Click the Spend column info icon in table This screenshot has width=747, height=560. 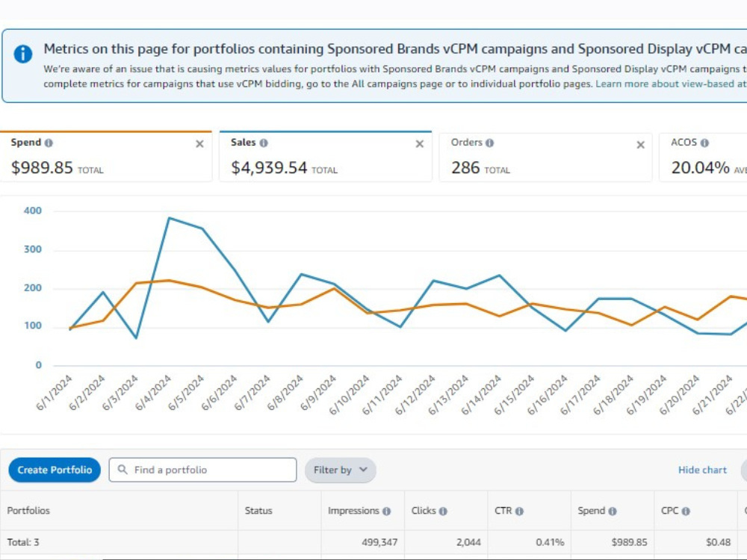pos(613,511)
